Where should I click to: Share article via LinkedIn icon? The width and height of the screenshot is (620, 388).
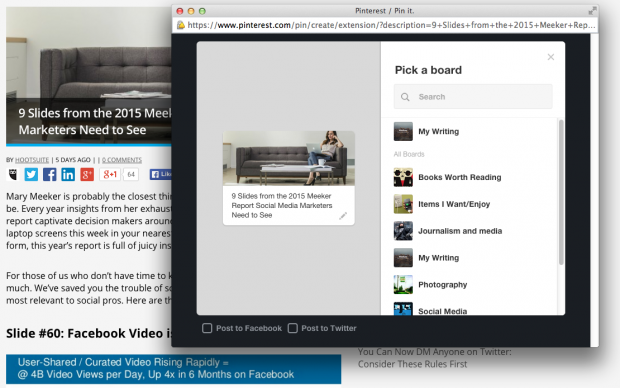pyautogui.click(x=68, y=174)
